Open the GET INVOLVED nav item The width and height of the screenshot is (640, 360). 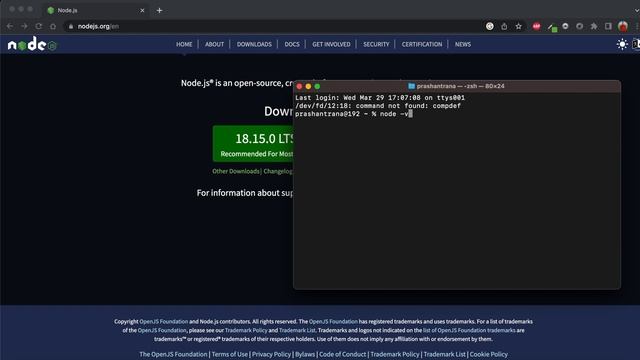click(331, 44)
